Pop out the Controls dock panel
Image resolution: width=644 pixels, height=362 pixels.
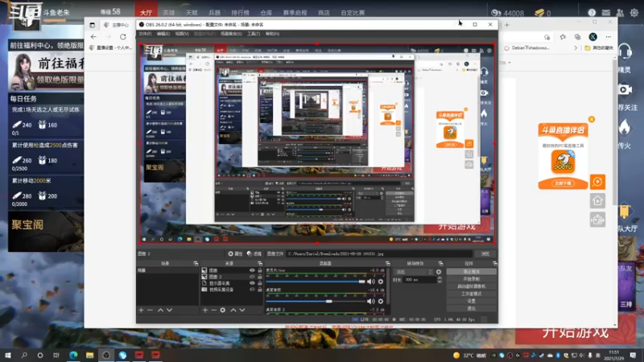[x=494, y=264]
